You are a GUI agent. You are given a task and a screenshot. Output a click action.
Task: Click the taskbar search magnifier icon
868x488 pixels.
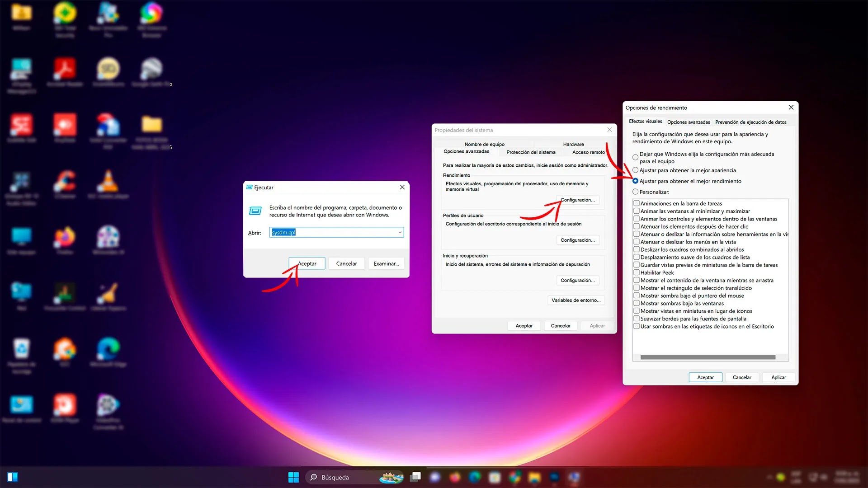pos(314,477)
